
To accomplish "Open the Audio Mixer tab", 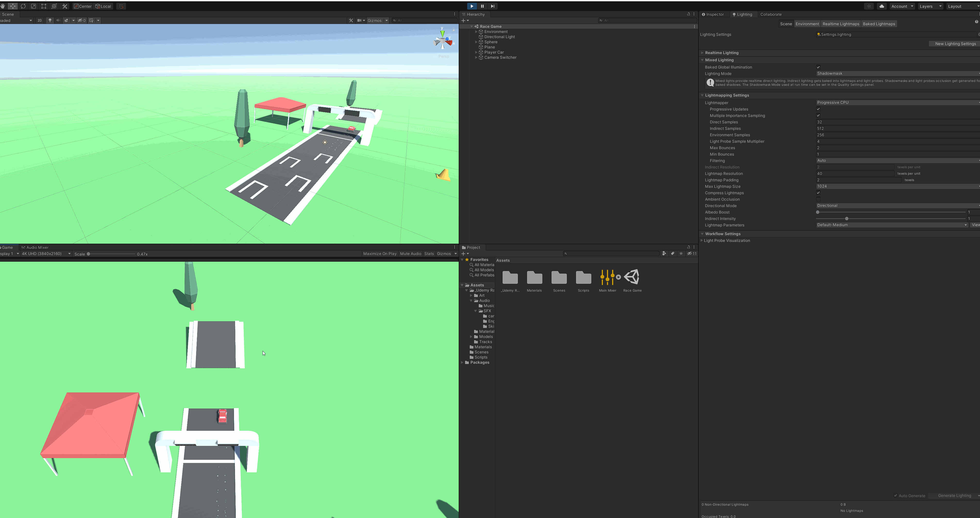I will tap(35, 247).
